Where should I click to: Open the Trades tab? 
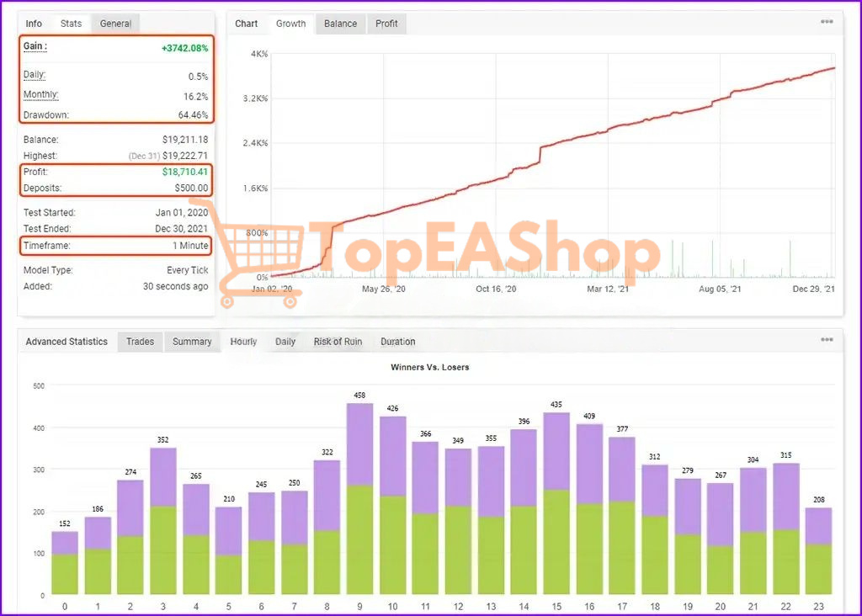[x=140, y=342]
